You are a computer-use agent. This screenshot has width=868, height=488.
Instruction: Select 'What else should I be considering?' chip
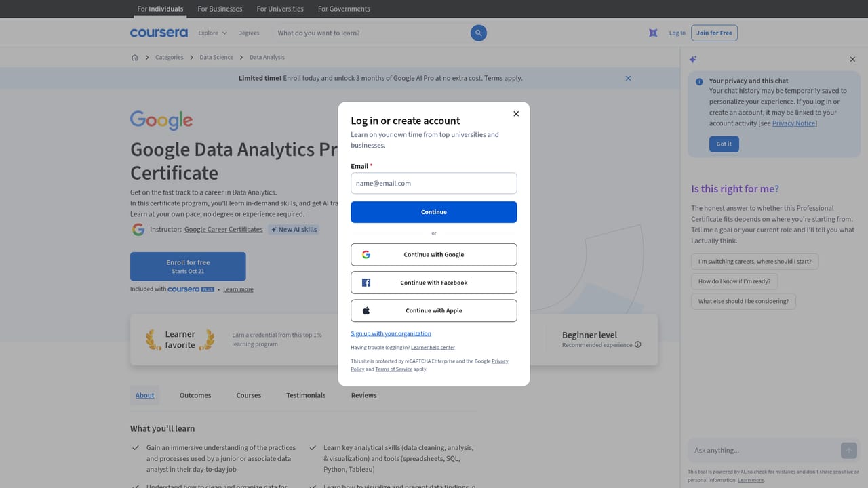coord(743,301)
